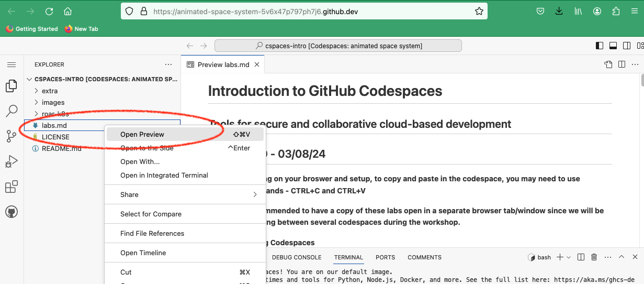Open the New Tab bookmark
644x284 pixels.
click(82, 29)
